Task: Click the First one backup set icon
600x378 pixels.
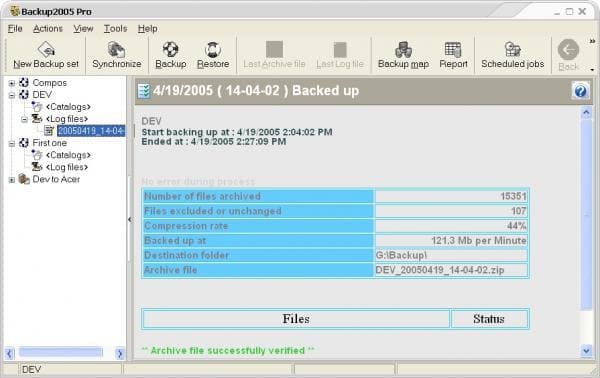Action: (24, 143)
